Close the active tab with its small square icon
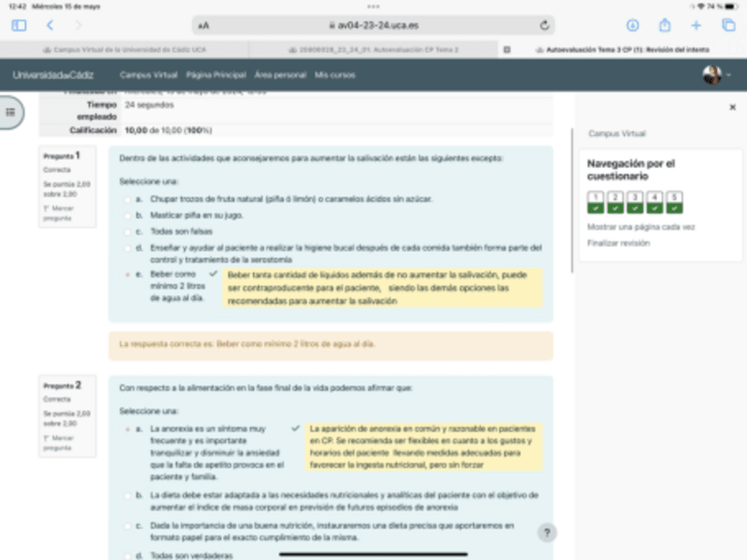This screenshot has height=560, width=747. 507,49
